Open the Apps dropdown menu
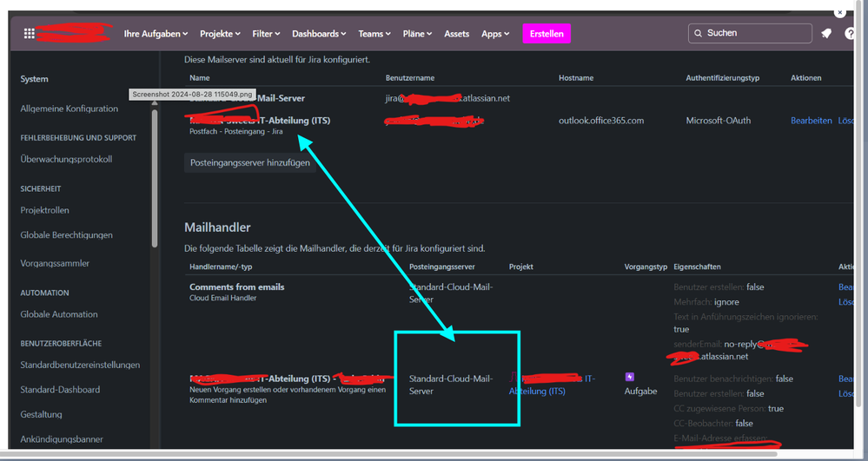This screenshot has width=868, height=461. tap(495, 34)
